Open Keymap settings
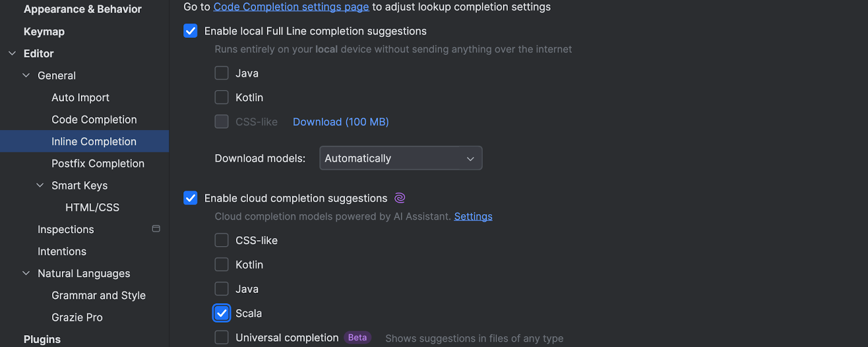The width and height of the screenshot is (868, 347). (x=44, y=31)
